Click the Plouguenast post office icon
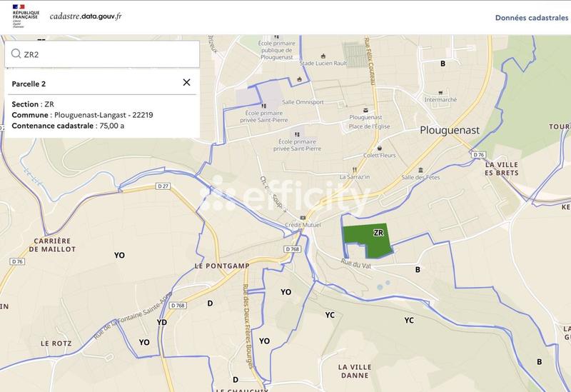The width and height of the screenshot is (571, 392). pyautogui.click(x=366, y=109)
